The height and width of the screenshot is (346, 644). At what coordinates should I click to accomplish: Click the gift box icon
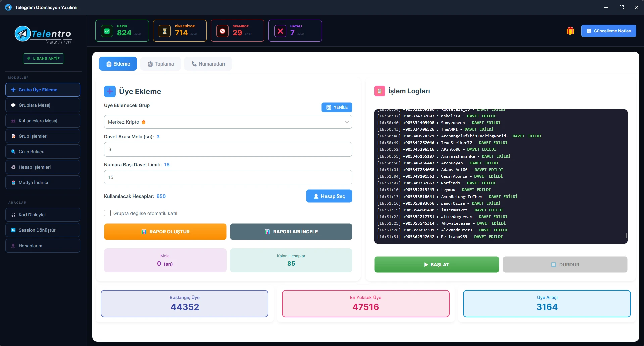[x=570, y=31]
